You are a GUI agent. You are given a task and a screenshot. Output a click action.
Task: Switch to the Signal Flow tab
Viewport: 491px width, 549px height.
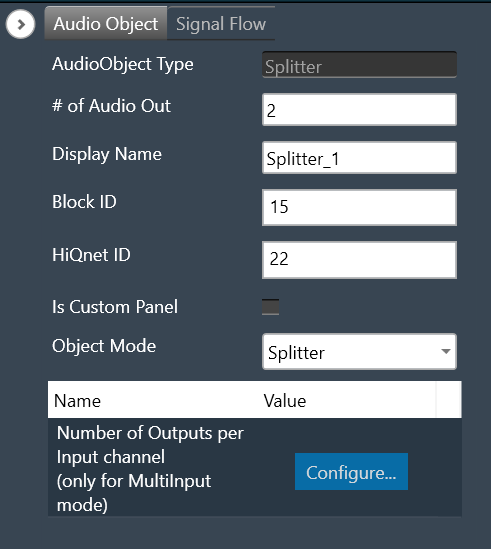(221, 23)
